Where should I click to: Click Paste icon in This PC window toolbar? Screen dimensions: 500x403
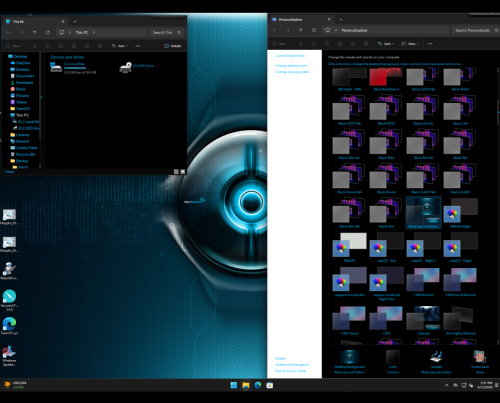[x=61, y=46]
